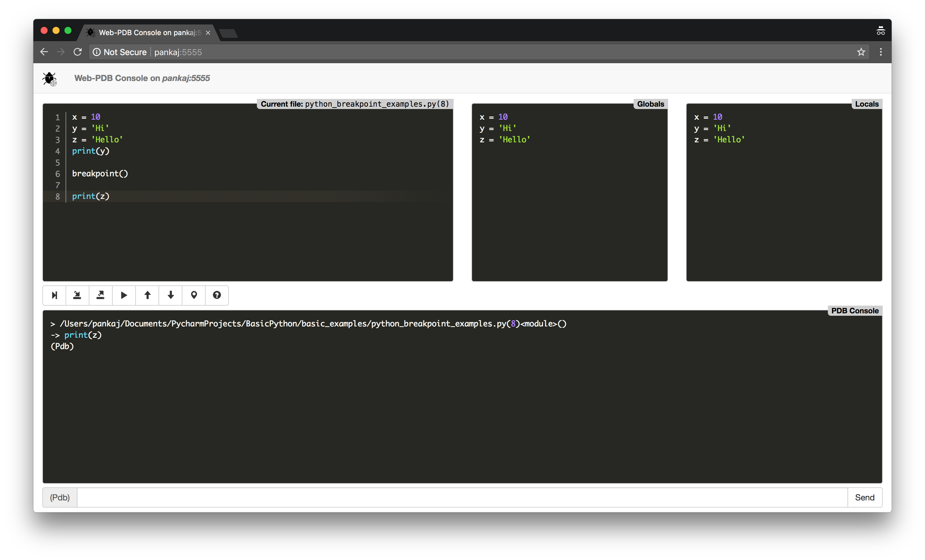Viewport: 925px width, 560px height.
Task: Click the Globals panel header
Action: click(x=651, y=104)
